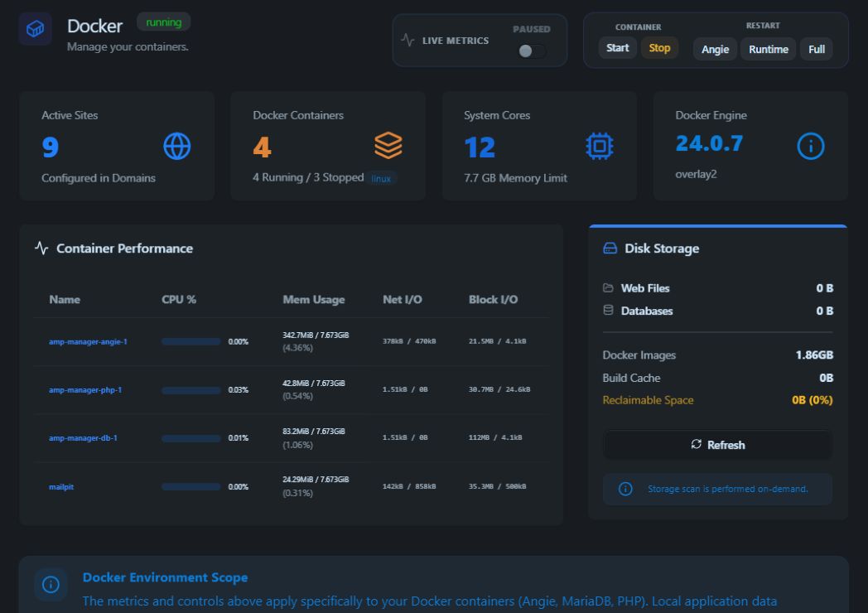Perform a Full restart
The width and height of the screenshot is (868, 613).
[817, 49]
